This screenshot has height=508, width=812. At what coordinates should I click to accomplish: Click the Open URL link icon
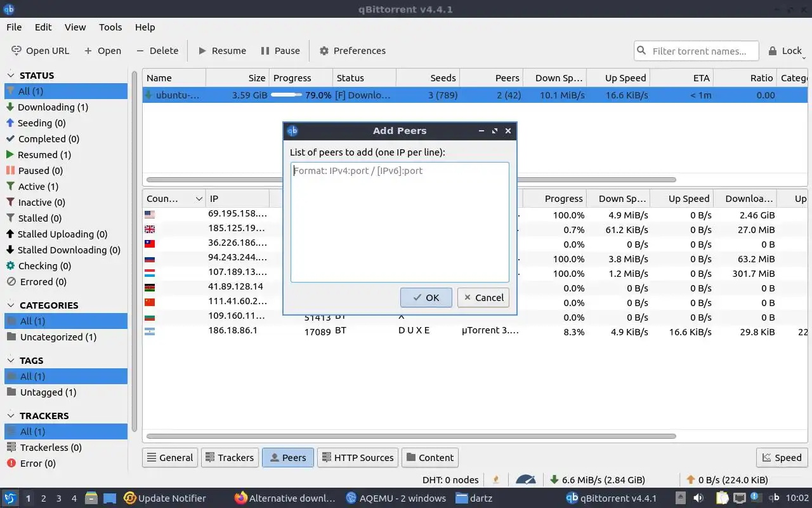coord(16,51)
